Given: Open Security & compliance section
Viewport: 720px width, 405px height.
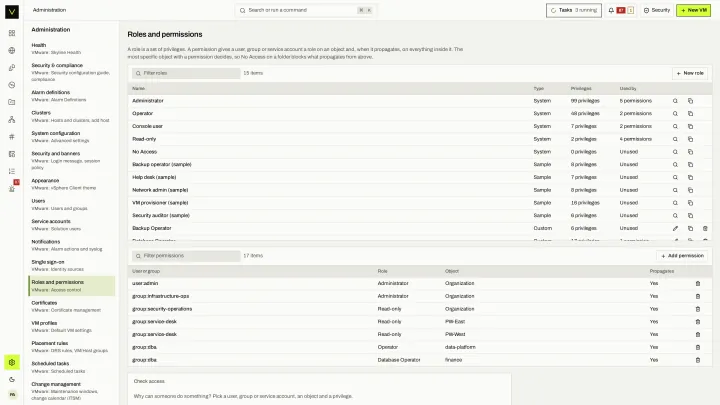Looking at the screenshot, I should pos(72,72).
